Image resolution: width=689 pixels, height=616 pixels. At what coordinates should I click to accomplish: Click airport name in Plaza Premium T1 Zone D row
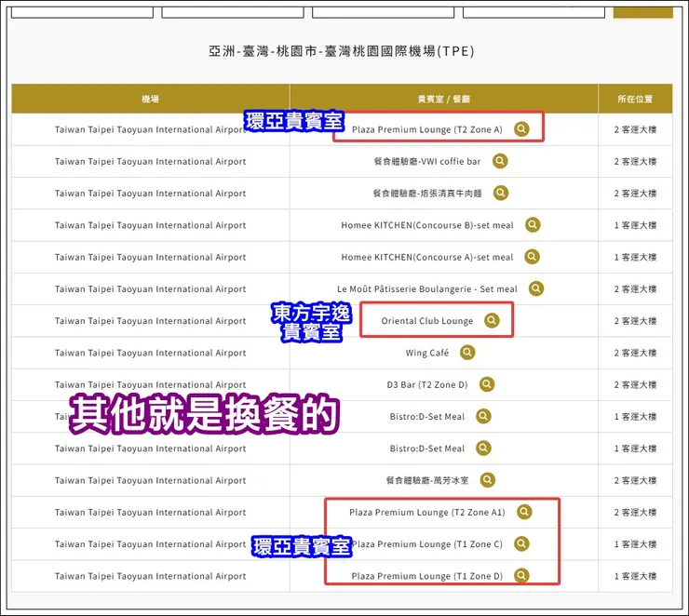[150, 576]
